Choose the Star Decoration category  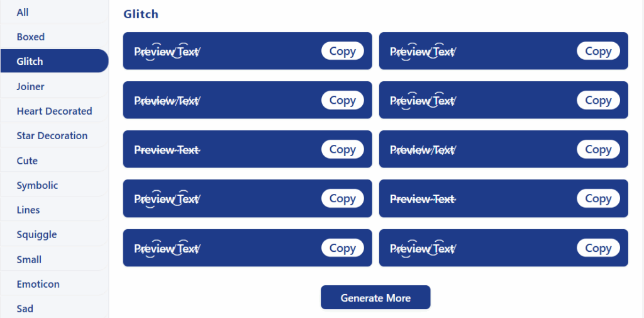(54, 136)
